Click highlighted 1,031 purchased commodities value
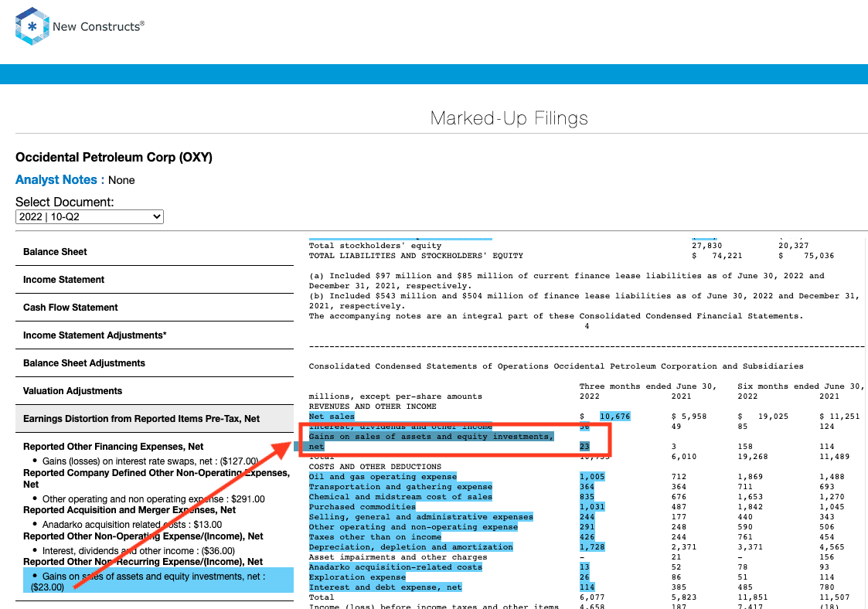Image resolution: width=868 pixels, height=609 pixels. click(592, 506)
